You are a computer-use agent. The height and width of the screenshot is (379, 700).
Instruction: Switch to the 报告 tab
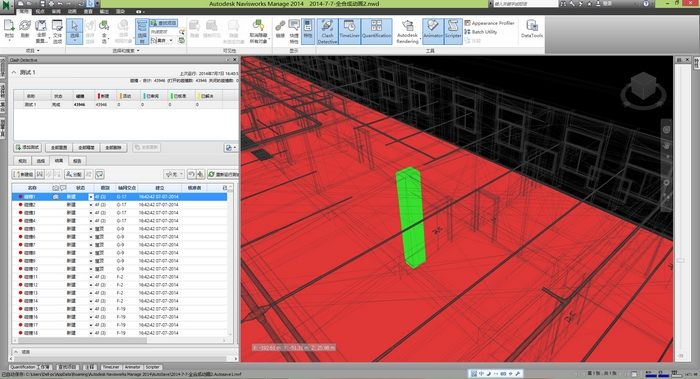click(x=77, y=161)
